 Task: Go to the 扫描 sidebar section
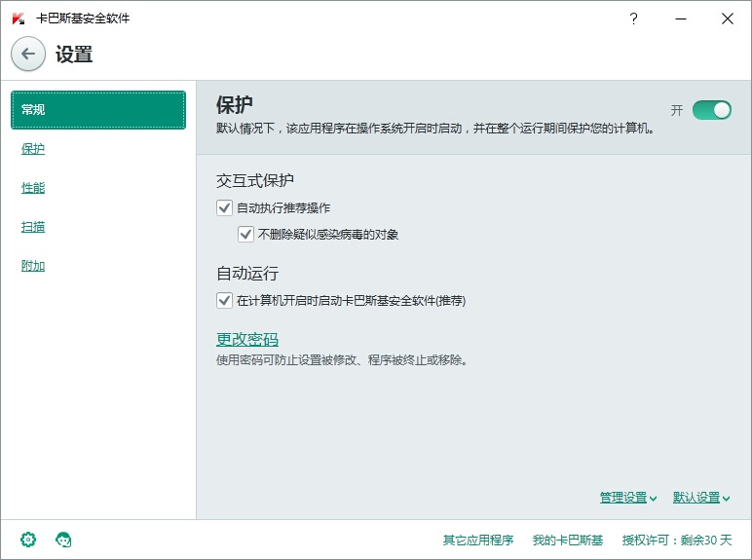[33, 227]
